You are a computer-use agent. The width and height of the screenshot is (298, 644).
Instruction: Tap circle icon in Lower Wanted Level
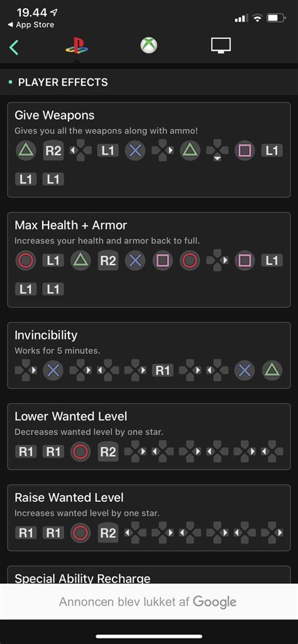point(80,452)
